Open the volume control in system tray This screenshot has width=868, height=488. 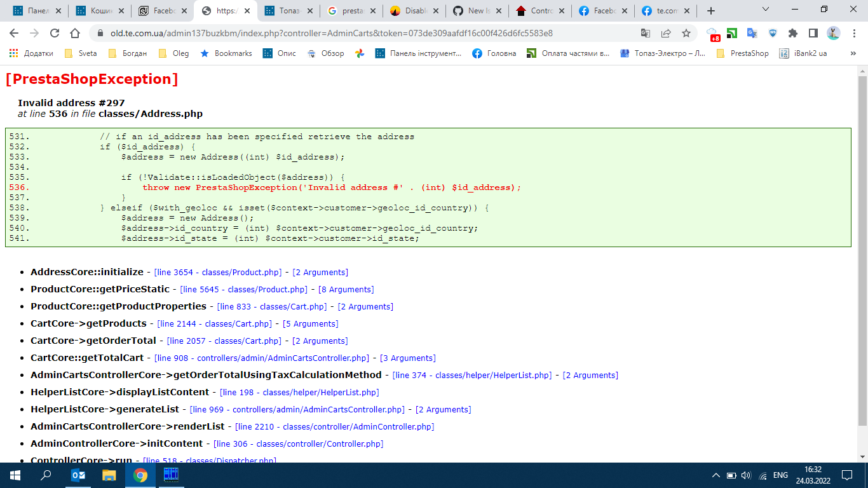746,475
